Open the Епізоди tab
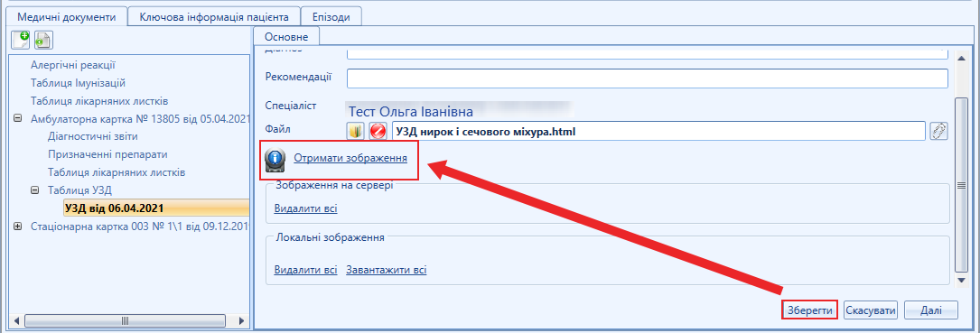The height and width of the screenshot is (333, 980). tap(331, 17)
